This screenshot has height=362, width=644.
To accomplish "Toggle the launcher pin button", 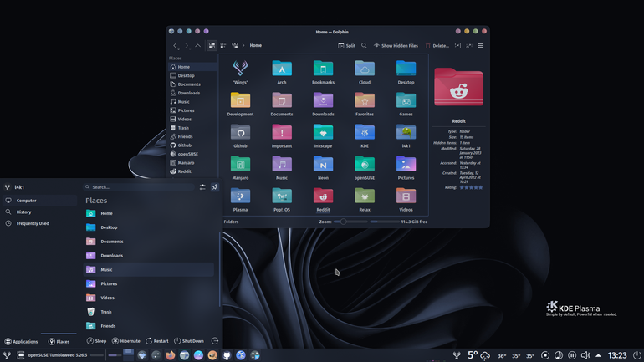I will point(215,187).
